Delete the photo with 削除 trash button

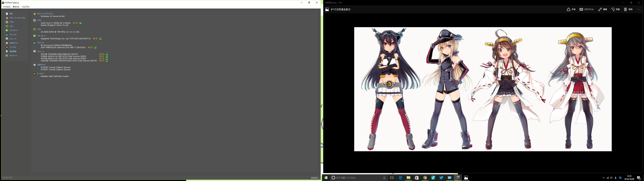click(628, 10)
